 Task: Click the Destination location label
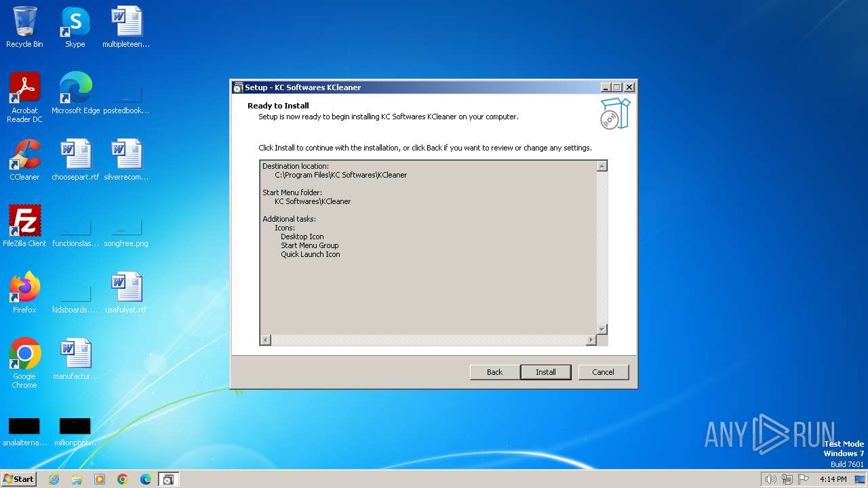(296, 166)
